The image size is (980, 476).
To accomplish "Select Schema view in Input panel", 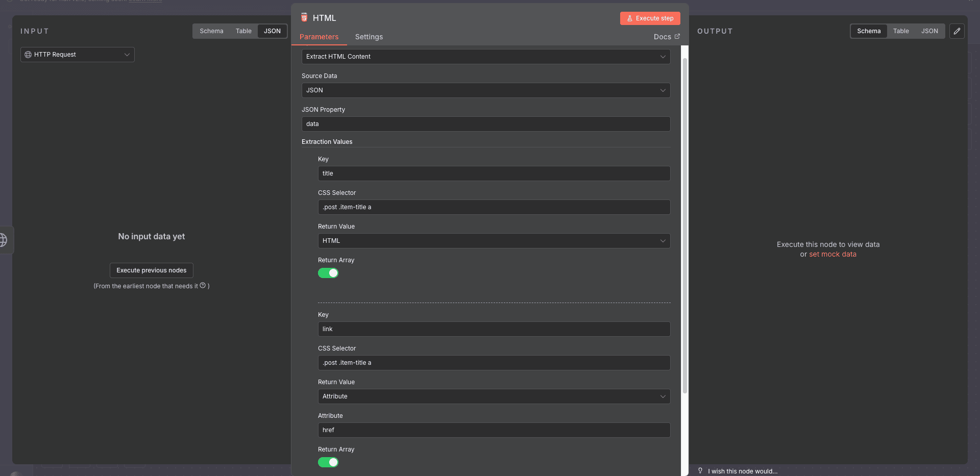I will [x=211, y=31].
